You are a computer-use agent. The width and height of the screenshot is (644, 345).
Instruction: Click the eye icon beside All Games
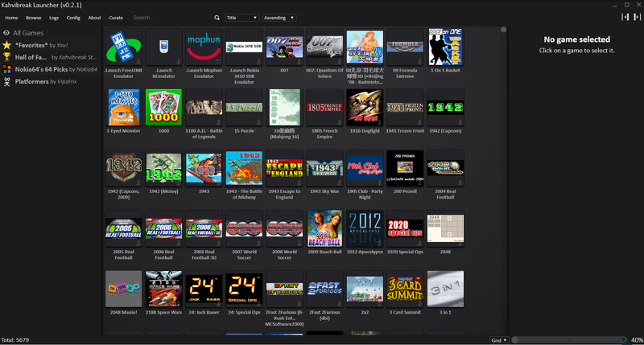point(6,33)
